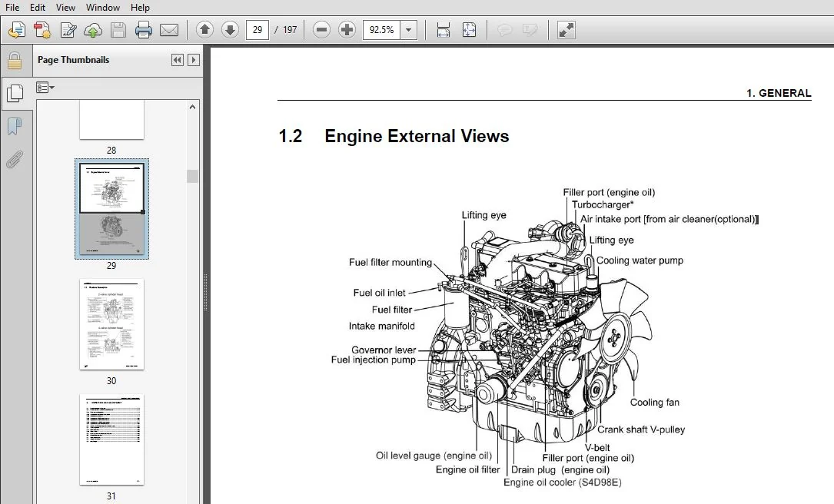
Task: Click the 'Drain plug (engine oil)' label
Action: point(560,469)
